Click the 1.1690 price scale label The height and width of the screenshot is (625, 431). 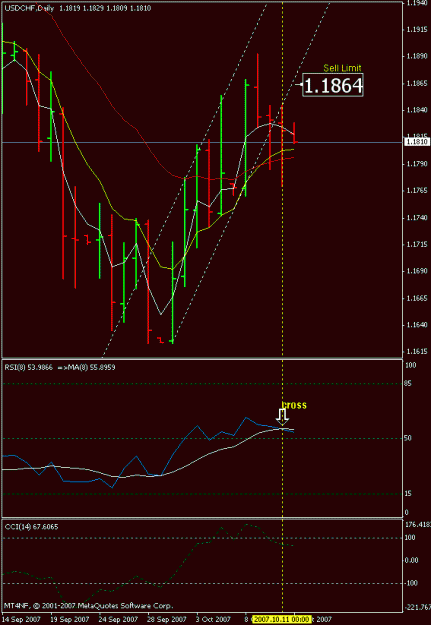[x=418, y=271]
